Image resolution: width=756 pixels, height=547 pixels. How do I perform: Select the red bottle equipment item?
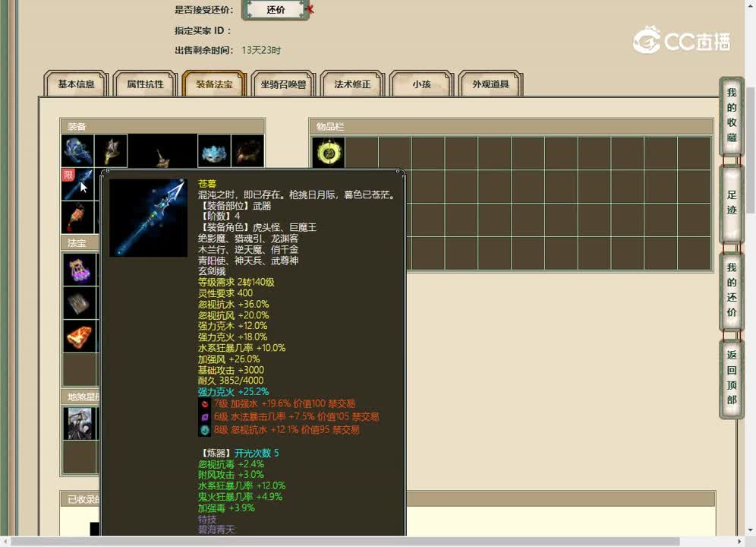pos(77,217)
